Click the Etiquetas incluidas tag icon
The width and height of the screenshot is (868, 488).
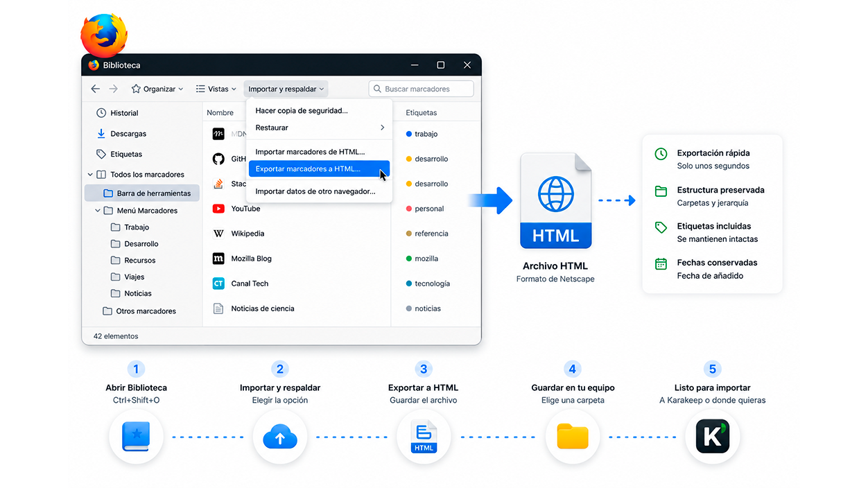coord(661,227)
